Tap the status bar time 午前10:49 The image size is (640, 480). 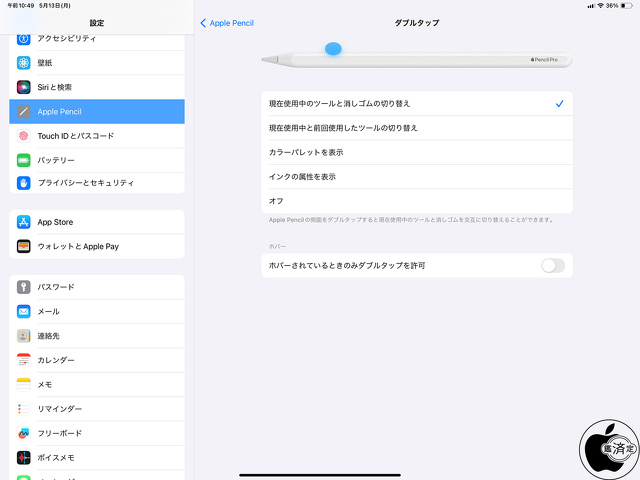(21, 6)
